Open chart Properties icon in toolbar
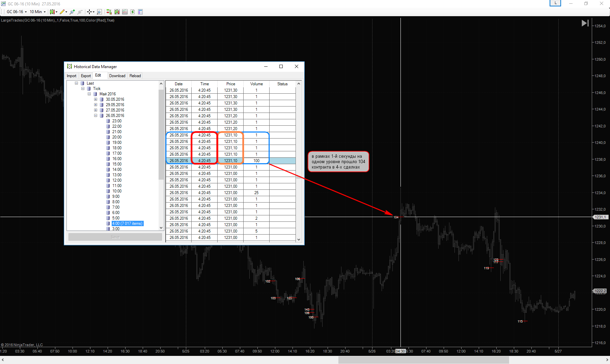610x364 pixels. tap(140, 12)
